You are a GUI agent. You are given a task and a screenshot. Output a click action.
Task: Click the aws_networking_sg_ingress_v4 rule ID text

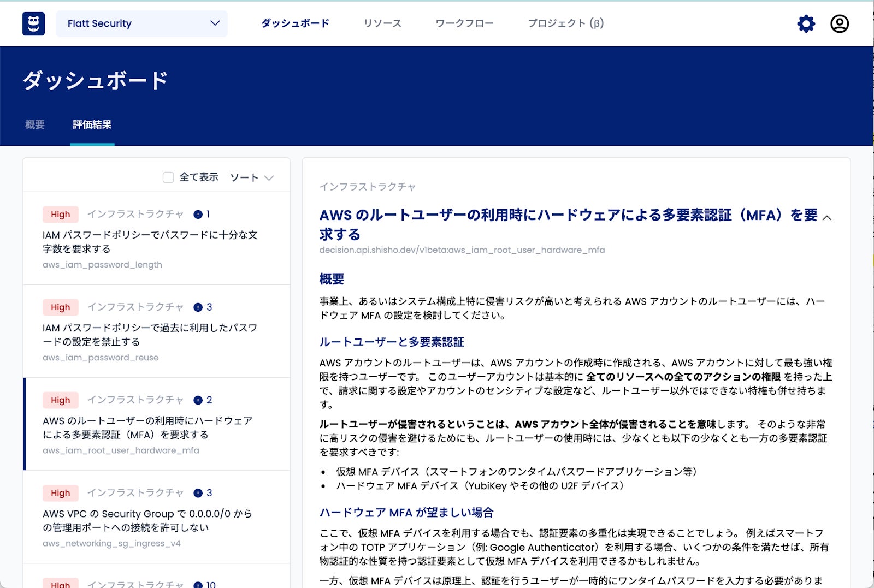[x=111, y=543]
